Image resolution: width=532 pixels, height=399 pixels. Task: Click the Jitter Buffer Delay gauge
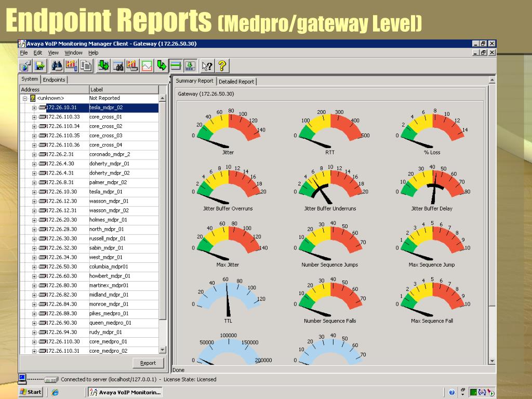click(x=432, y=188)
